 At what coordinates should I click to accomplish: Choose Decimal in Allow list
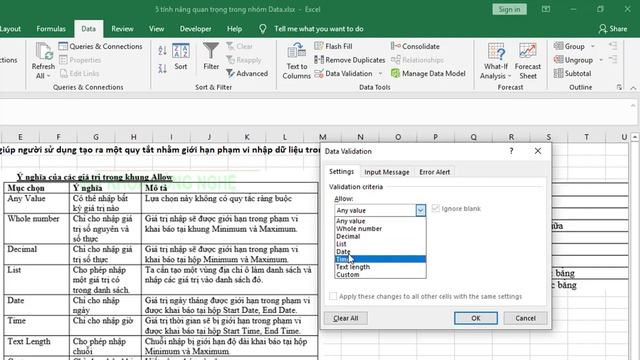[x=380, y=236]
